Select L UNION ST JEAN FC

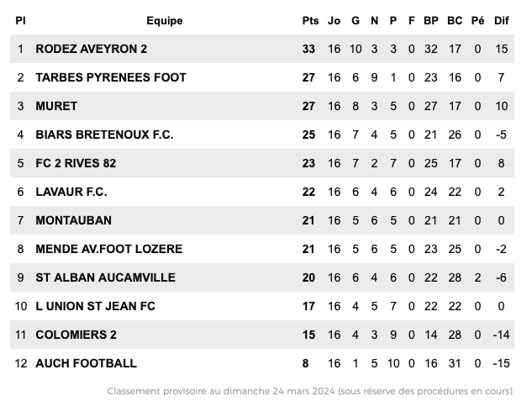[x=95, y=306]
